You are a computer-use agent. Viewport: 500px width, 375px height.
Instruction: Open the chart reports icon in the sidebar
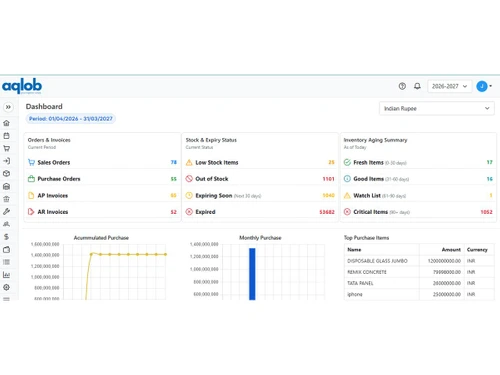click(x=6, y=275)
